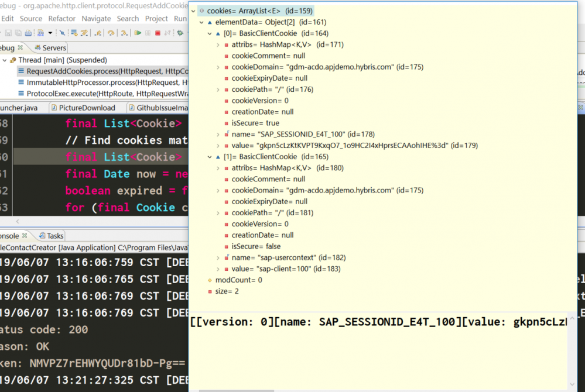Screen dimensions: 585x392
Task: Terminate debugging with the red stop icon
Action: (x=158, y=33)
